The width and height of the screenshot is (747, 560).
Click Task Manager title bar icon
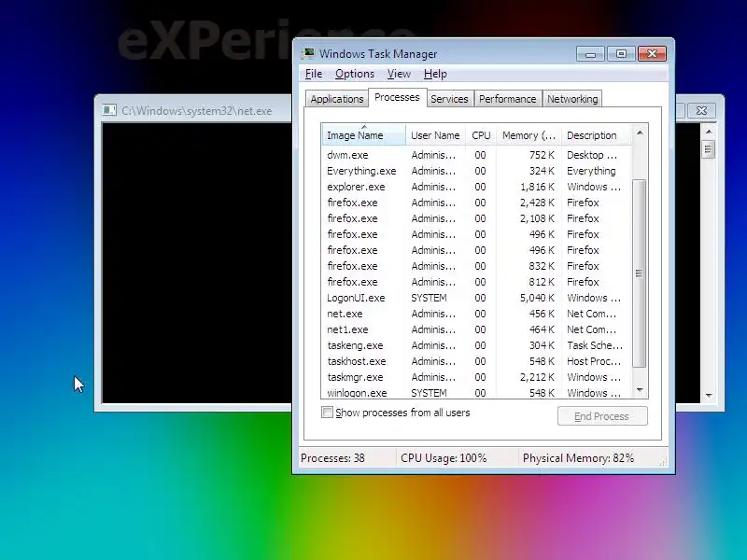pos(308,53)
